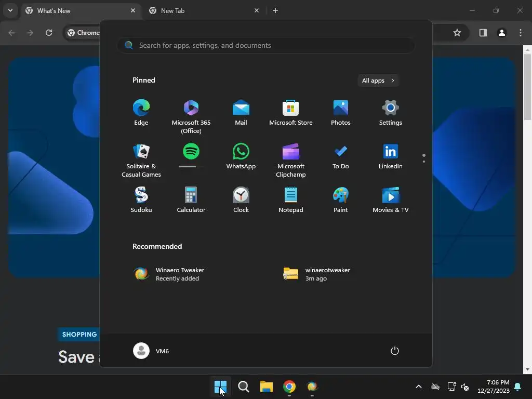Open Chrome tab search dropdown
Image resolution: width=532 pixels, height=399 pixels.
[10, 10]
